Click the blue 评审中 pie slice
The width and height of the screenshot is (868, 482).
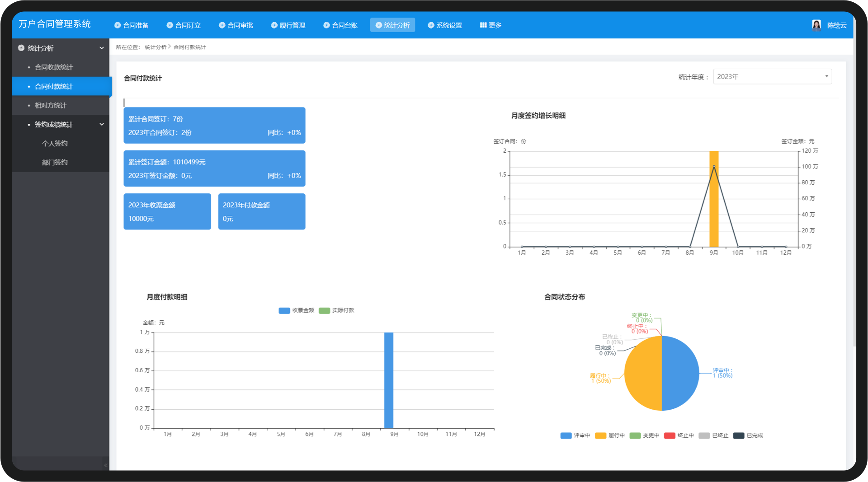[x=680, y=373]
